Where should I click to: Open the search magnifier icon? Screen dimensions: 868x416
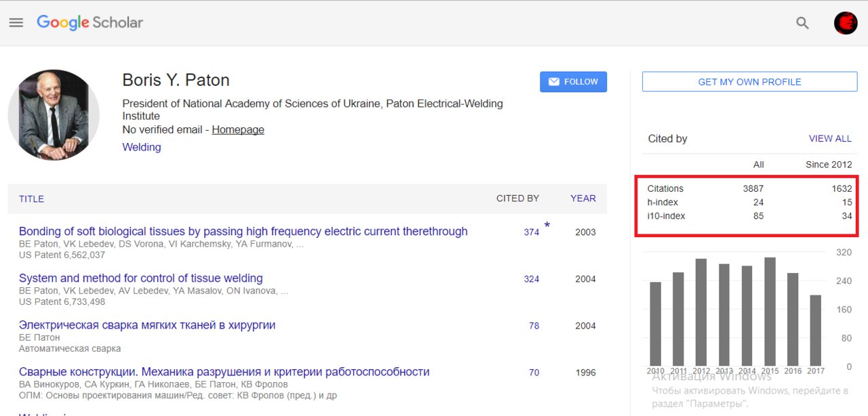pyautogui.click(x=802, y=23)
